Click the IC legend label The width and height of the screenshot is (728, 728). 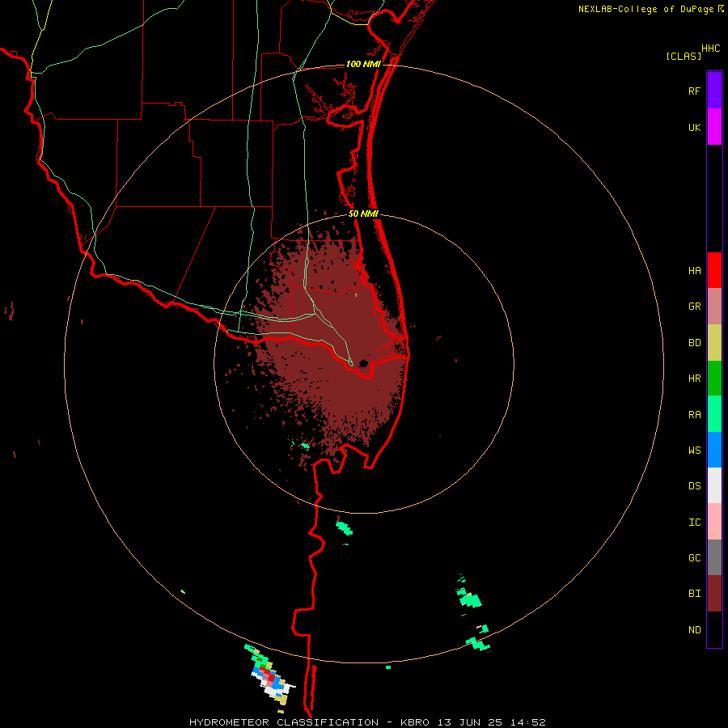pos(694,523)
